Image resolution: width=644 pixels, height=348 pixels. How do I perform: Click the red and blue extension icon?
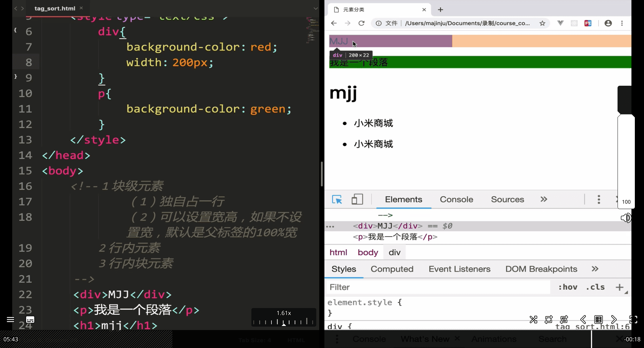588,23
